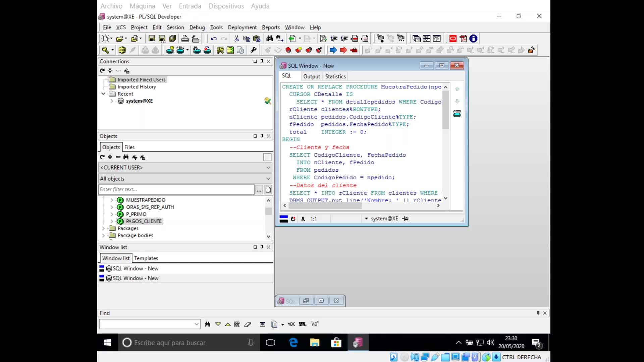Viewport: 644px width, 362px height.
Task: Click the empty square box in Objects toolbar
Action: point(267,157)
